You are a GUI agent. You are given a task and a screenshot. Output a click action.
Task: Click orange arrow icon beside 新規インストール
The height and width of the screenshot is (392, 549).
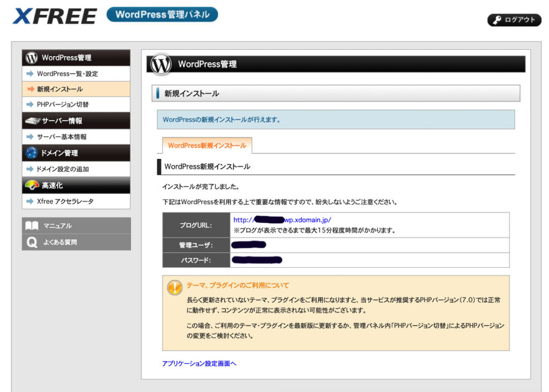point(31,89)
